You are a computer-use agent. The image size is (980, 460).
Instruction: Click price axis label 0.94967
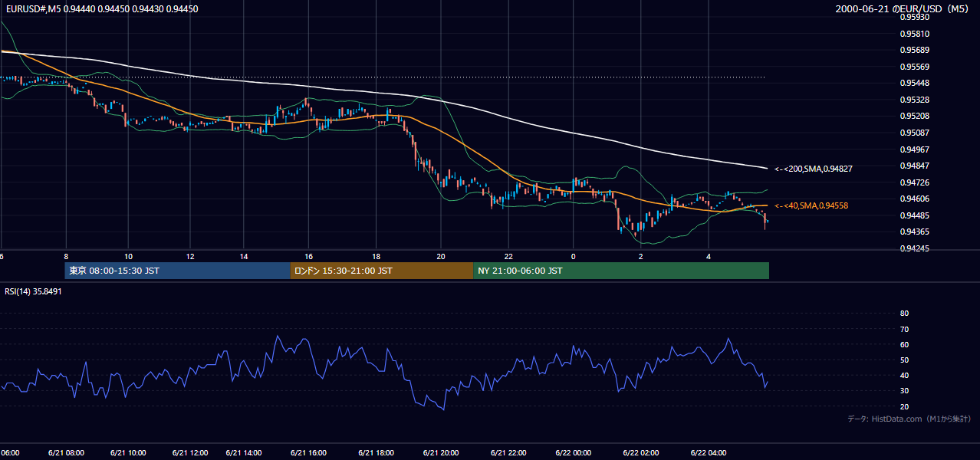click(x=915, y=149)
